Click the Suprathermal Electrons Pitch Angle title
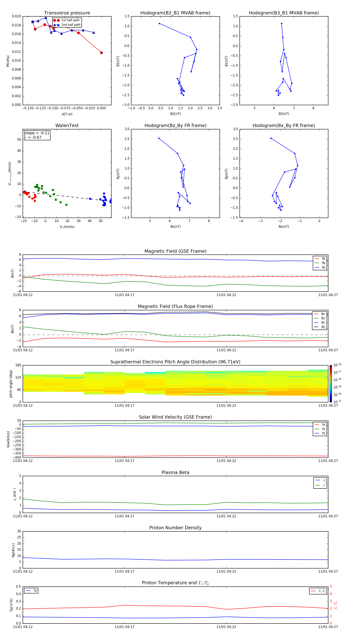Screen dimensions: 351x644 [x=175, y=362]
